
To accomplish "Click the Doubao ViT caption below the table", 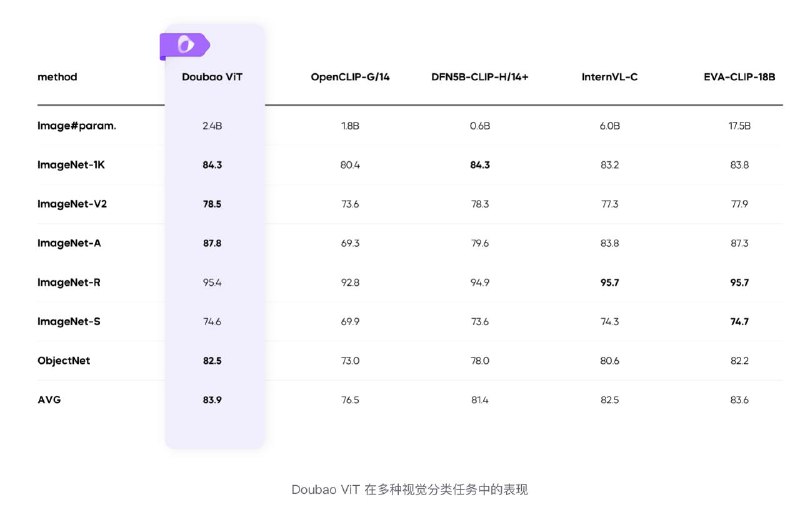I will [x=410, y=490].
